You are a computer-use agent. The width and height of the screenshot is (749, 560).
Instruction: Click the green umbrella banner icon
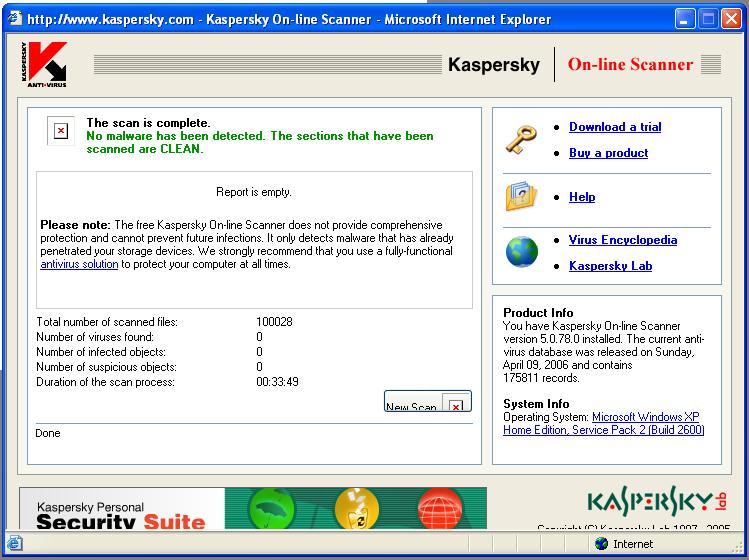[272, 509]
